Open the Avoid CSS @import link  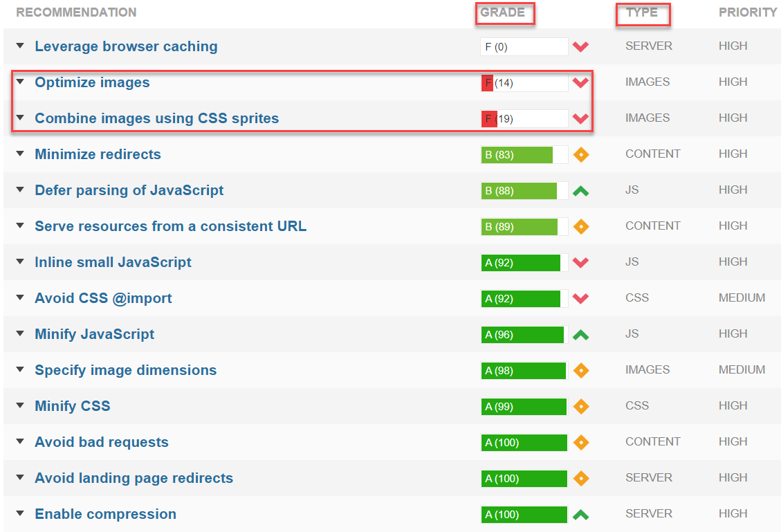pos(103,298)
